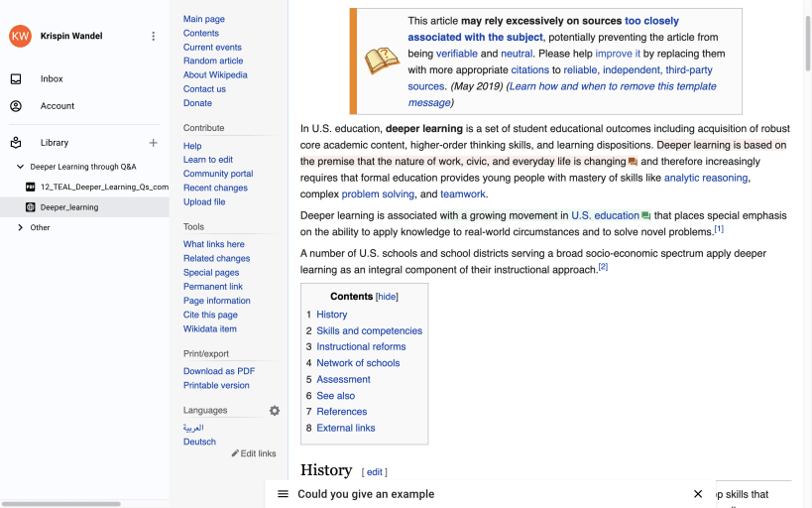The image size is (812, 508).
Task: Jump to Network of schools section
Action: (x=358, y=363)
